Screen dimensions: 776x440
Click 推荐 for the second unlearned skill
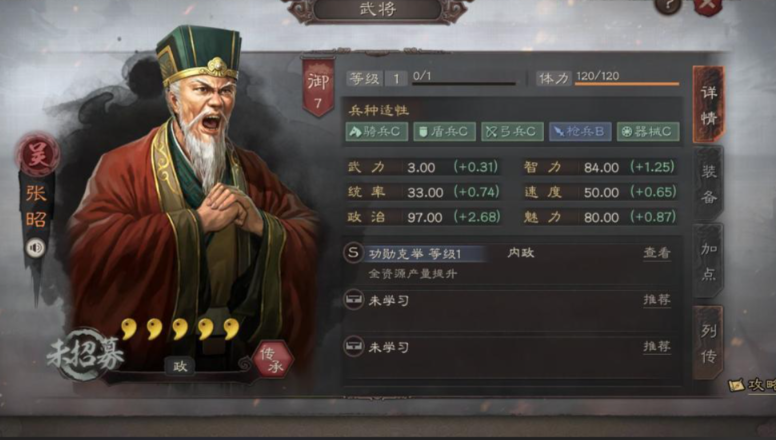657,346
